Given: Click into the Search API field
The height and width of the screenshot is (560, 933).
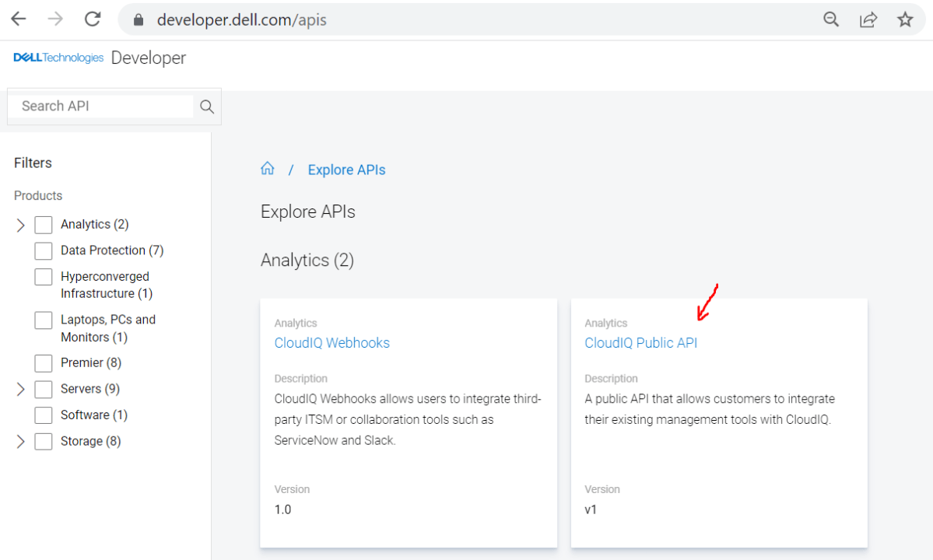Looking at the screenshot, I should click(x=101, y=107).
